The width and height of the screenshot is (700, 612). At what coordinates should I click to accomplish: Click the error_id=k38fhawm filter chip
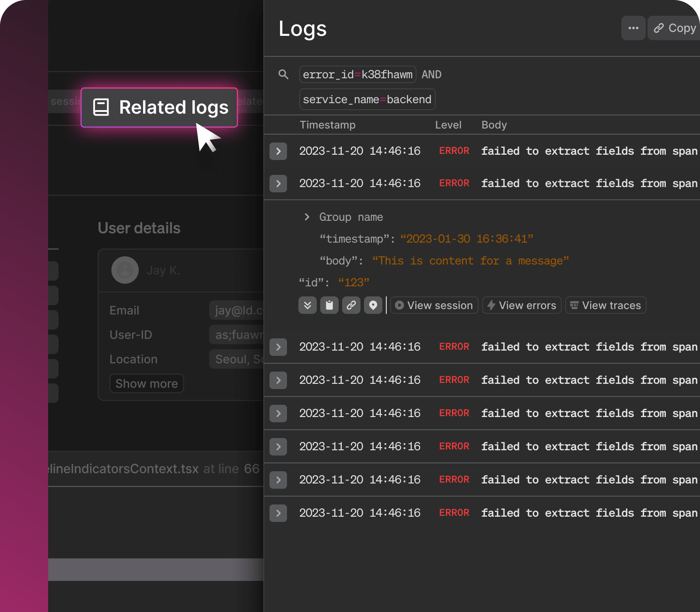(x=357, y=74)
